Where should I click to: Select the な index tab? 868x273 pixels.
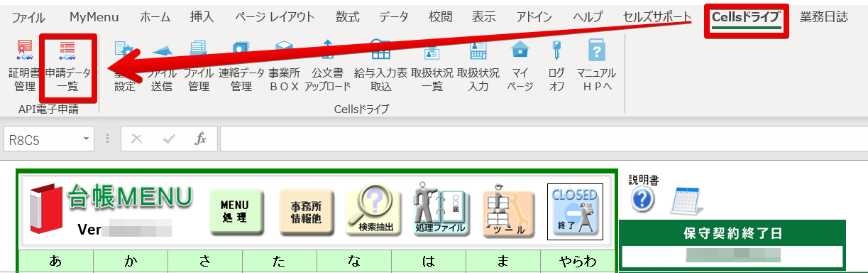[x=354, y=261]
